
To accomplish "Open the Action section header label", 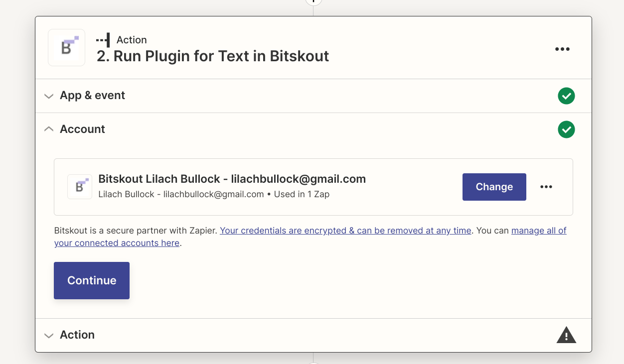I will (x=77, y=335).
